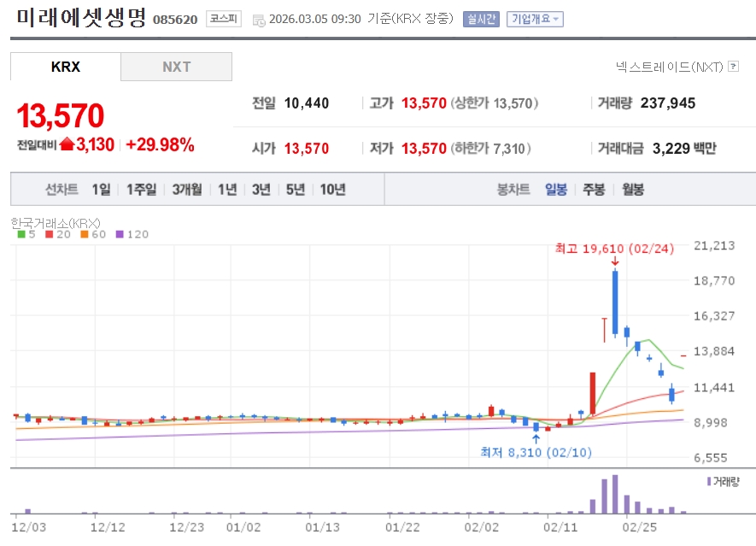The width and height of the screenshot is (756, 546).
Task: Click the orange 60-day moving average swatch
Action: (x=85, y=234)
